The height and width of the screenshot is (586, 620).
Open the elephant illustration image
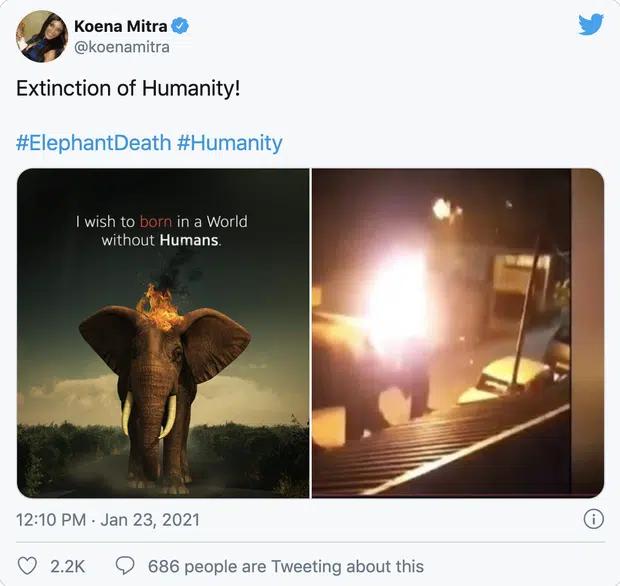click(x=164, y=332)
